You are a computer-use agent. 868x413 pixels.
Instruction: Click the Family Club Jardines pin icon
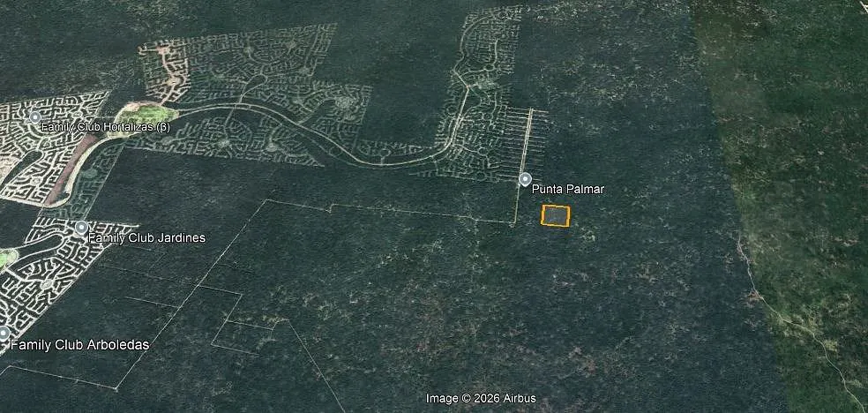click(x=81, y=228)
